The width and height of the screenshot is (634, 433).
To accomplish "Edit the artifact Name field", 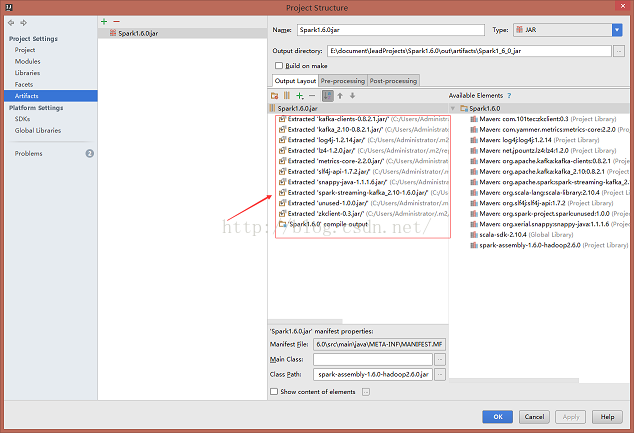I will click(391, 30).
